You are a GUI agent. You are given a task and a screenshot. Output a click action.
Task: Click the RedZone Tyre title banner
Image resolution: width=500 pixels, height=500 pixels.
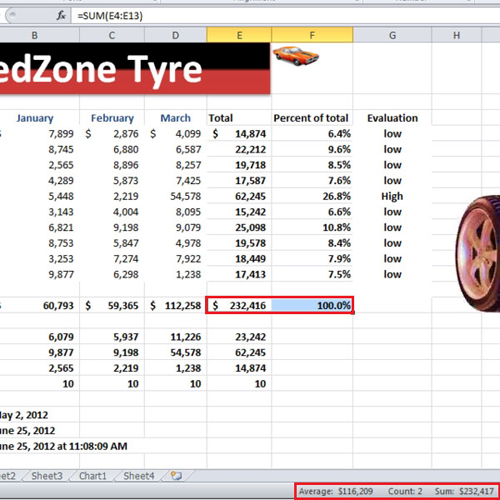(135, 68)
